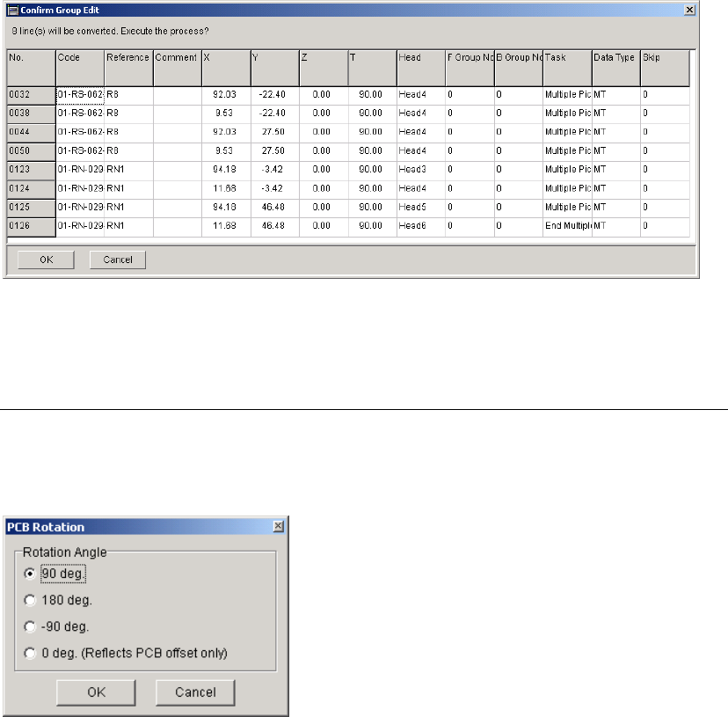Click the Reference column header

[128, 68]
